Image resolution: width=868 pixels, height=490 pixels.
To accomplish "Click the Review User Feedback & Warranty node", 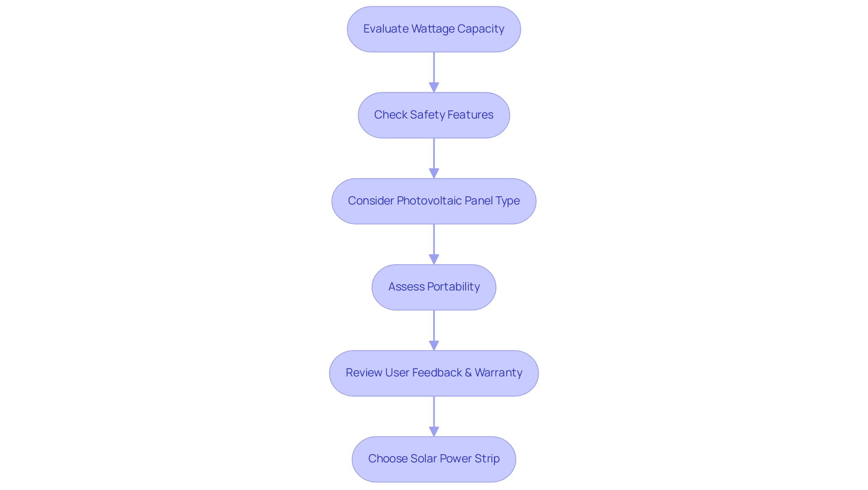I will 434,372.
